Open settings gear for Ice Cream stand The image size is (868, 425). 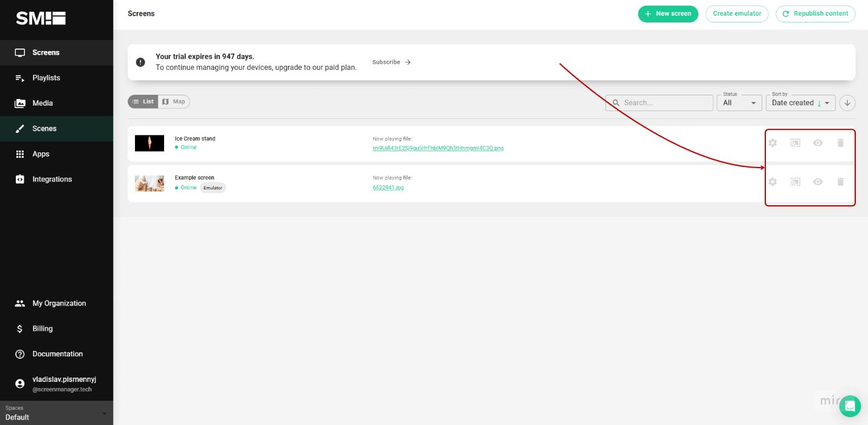coord(773,143)
